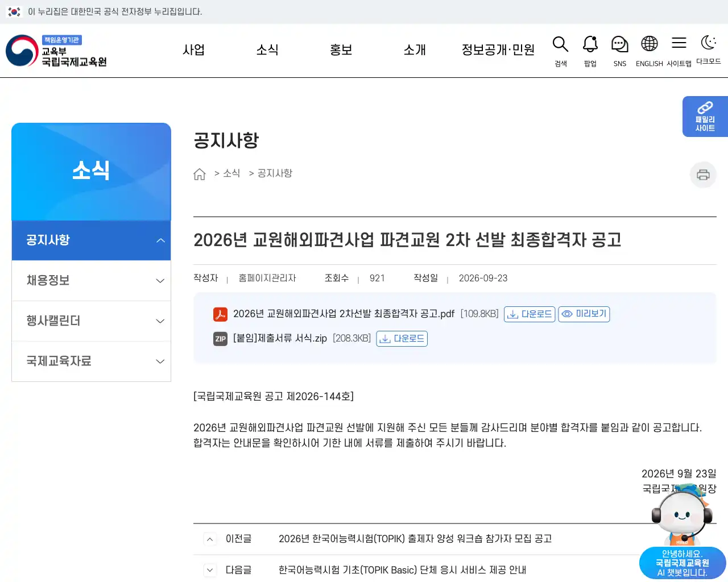Open the 소개 top menu
This screenshot has width=728, height=582.
415,50
